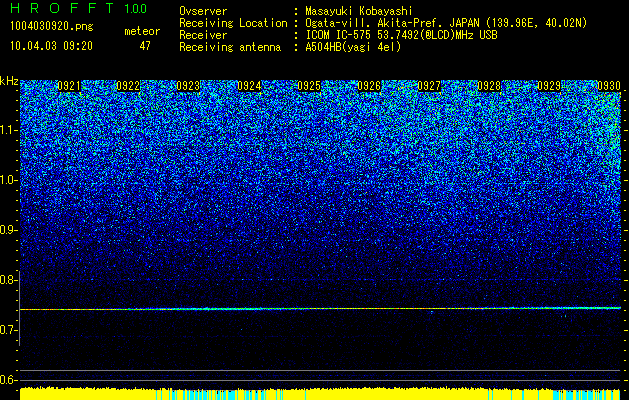Image resolution: width=629 pixels, height=400 pixels.
Task: Click the Receiver field label
Action: click(x=203, y=35)
